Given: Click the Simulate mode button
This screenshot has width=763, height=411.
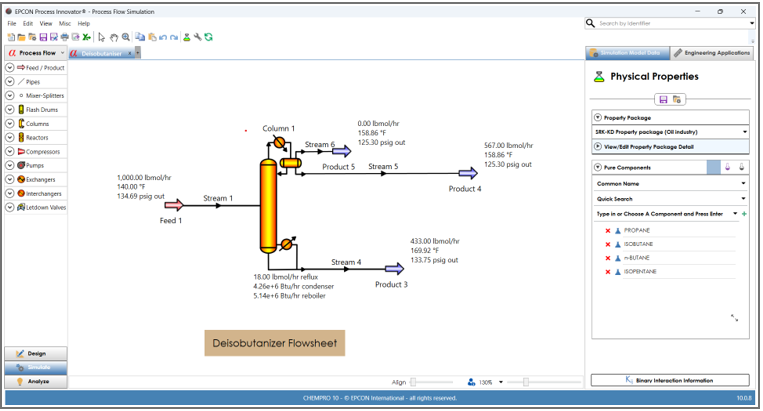Looking at the screenshot, I should [x=36, y=367].
